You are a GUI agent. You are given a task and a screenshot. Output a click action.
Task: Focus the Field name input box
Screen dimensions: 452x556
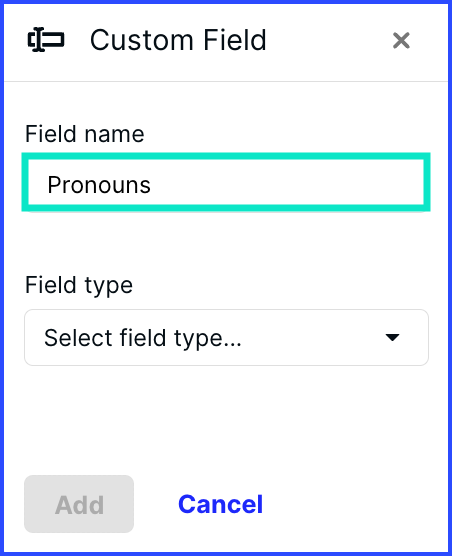click(x=226, y=182)
